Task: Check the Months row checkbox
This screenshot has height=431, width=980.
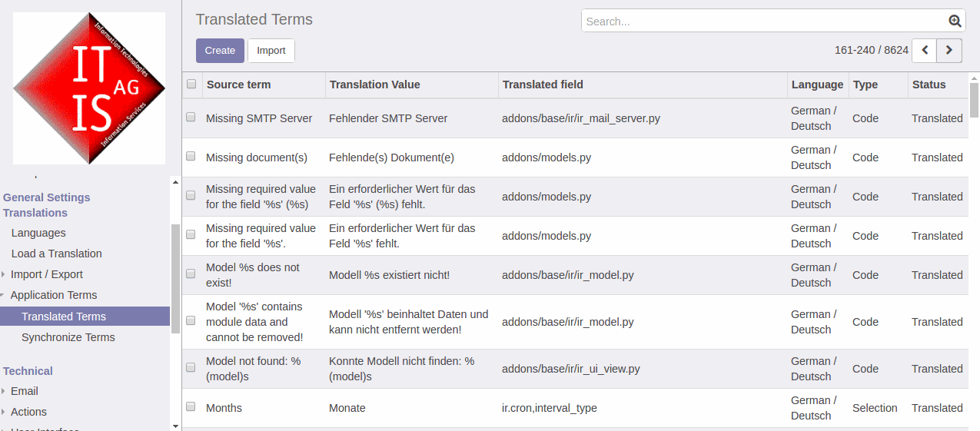Action: (191, 407)
